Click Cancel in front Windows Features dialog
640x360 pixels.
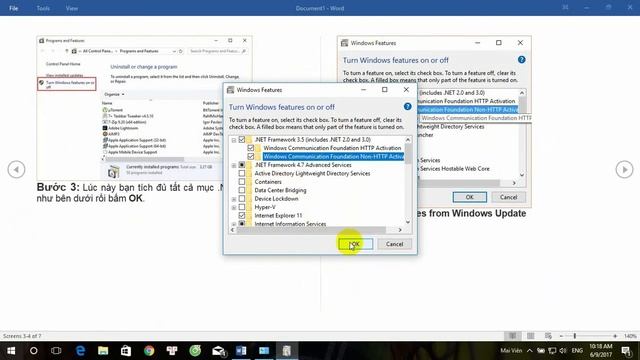tap(394, 244)
